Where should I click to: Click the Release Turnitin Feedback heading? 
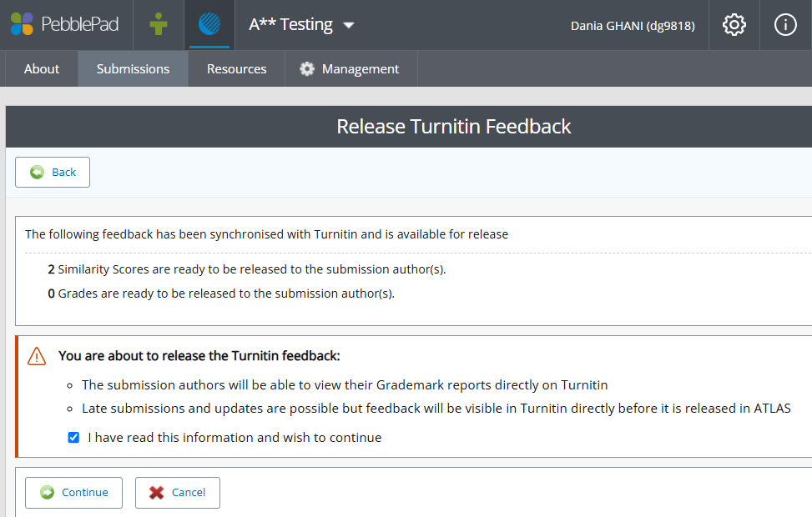[454, 127]
